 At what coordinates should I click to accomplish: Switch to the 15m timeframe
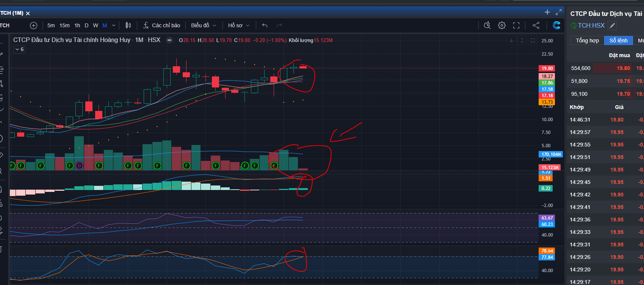point(64,25)
